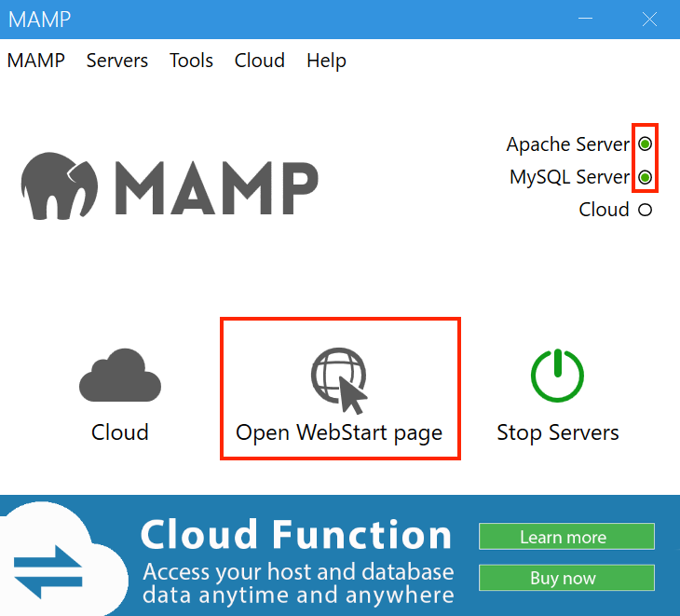The image size is (680, 616).
Task: Click the 'Open WebStart page' label
Action: coord(339,433)
